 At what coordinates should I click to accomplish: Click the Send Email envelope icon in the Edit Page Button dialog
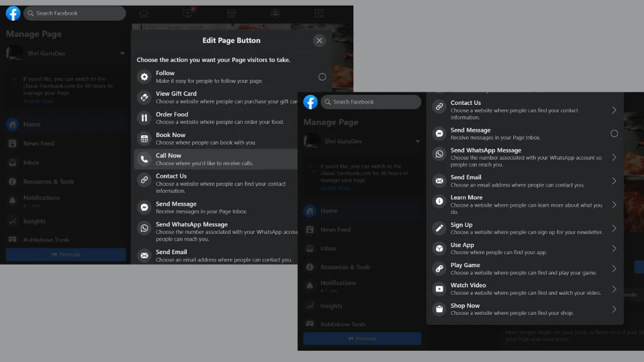pos(144,255)
